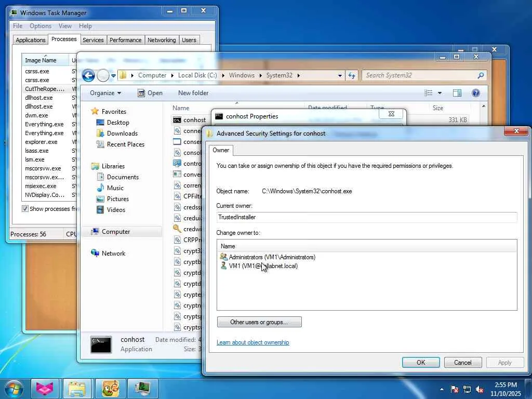The height and width of the screenshot is (399, 532).
Task: Open the Cut the Rope taskbar icon
Action: (x=110, y=389)
